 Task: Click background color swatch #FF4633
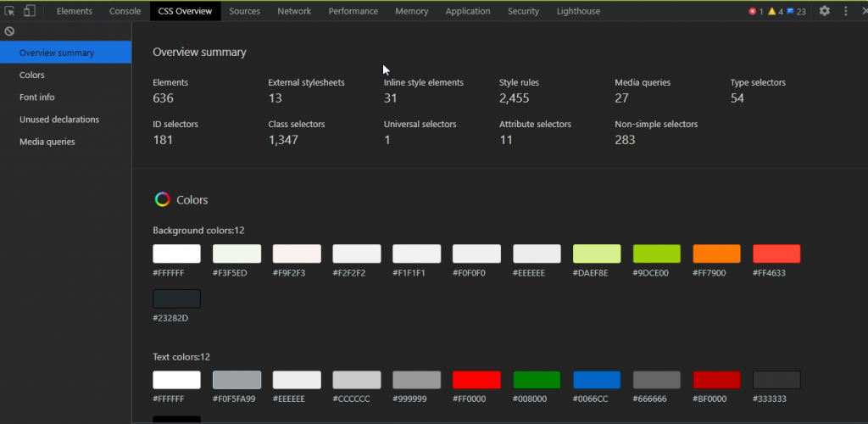(x=776, y=254)
